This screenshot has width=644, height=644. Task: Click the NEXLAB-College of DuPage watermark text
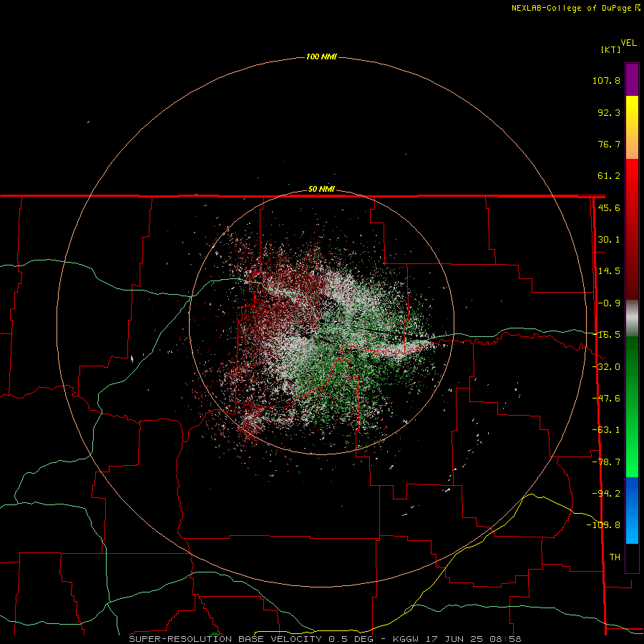coord(576,8)
